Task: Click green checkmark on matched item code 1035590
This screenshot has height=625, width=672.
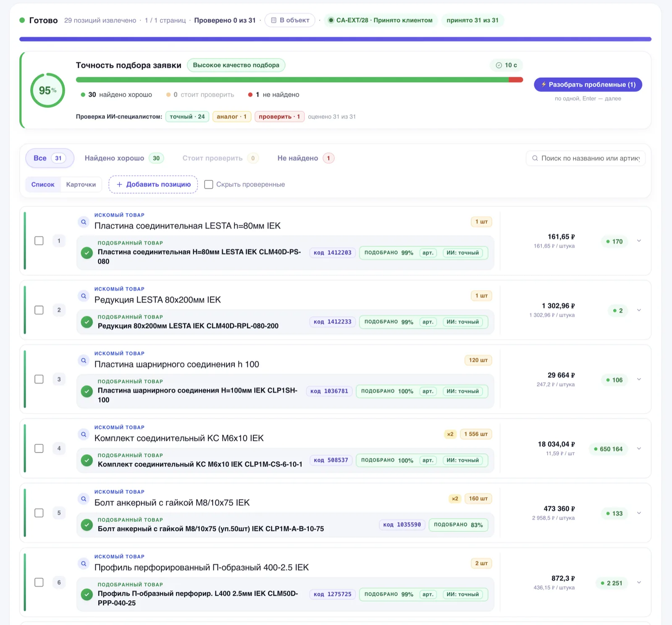Action: 87,525
